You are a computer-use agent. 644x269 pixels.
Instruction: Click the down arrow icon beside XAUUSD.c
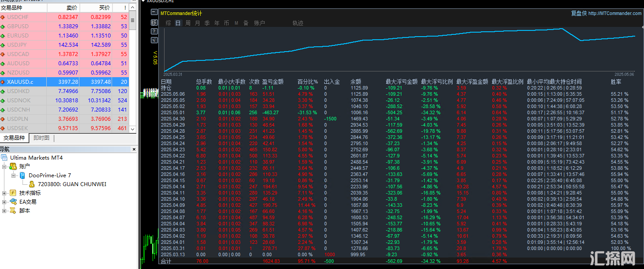pos(3,82)
